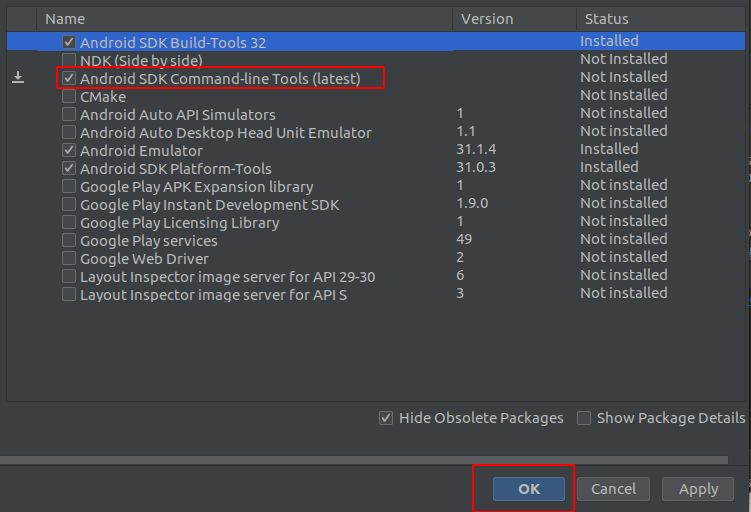Image resolution: width=751 pixels, height=512 pixels.
Task: Click version 31.1.4 of Android Emulator
Action: pyautogui.click(x=476, y=149)
